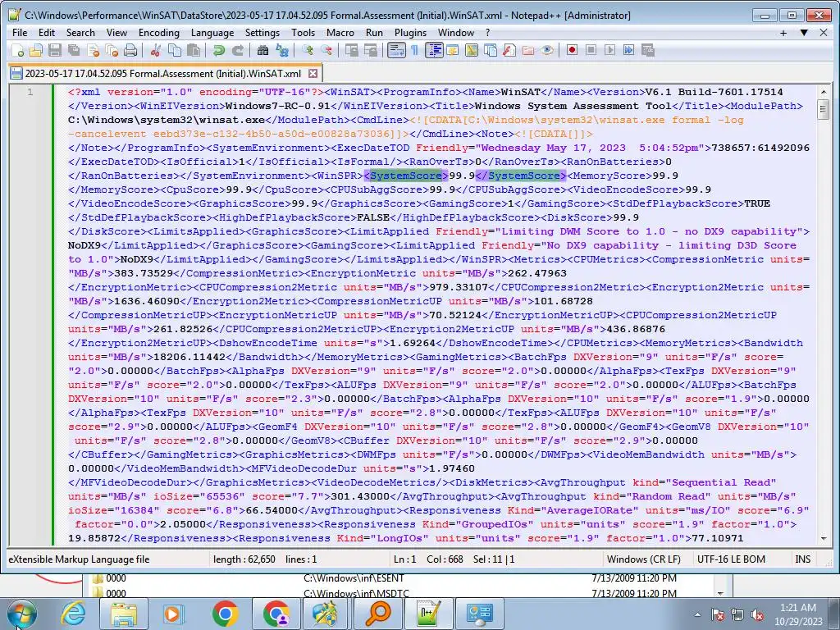Open the Encoding menu
840x630 pixels.
159,33
